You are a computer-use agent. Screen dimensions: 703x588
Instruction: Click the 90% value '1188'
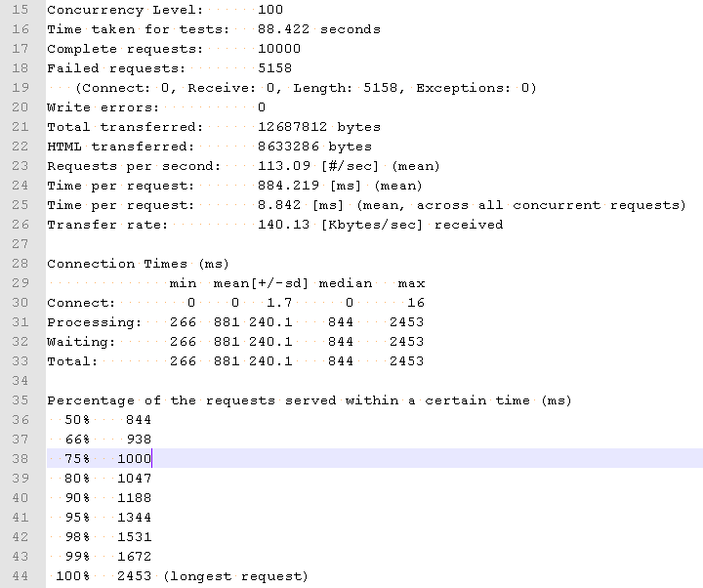pyautogui.click(x=134, y=498)
